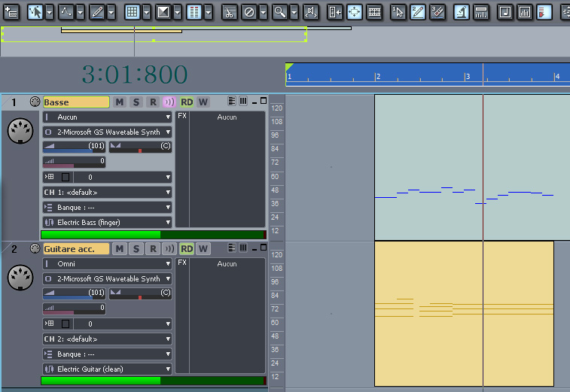Click measure 2 on the time ruler

click(x=378, y=76)
